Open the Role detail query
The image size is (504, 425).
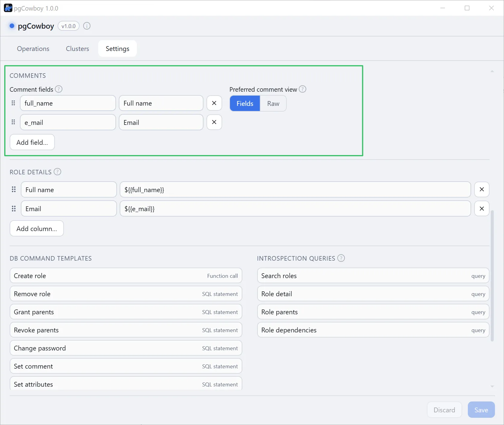373,293
